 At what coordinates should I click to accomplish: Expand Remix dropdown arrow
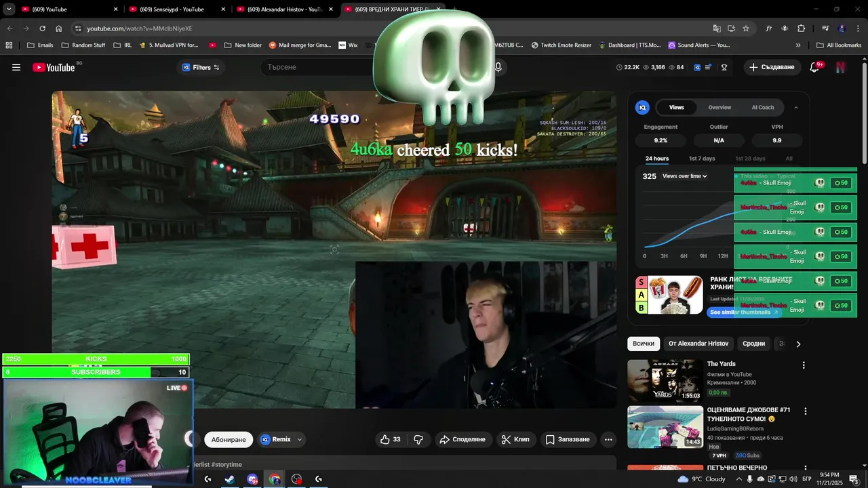pyautogui.click(x=300, y=440)
